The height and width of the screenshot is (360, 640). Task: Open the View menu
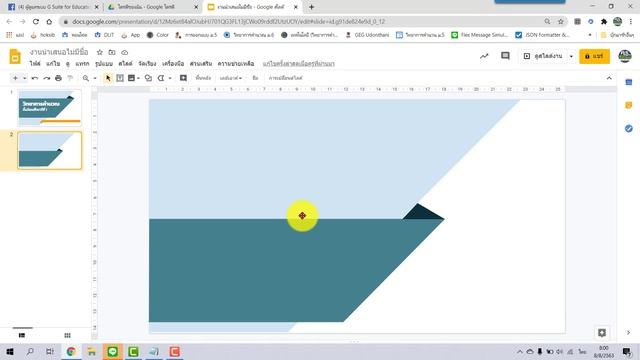[x=68, y=64]
